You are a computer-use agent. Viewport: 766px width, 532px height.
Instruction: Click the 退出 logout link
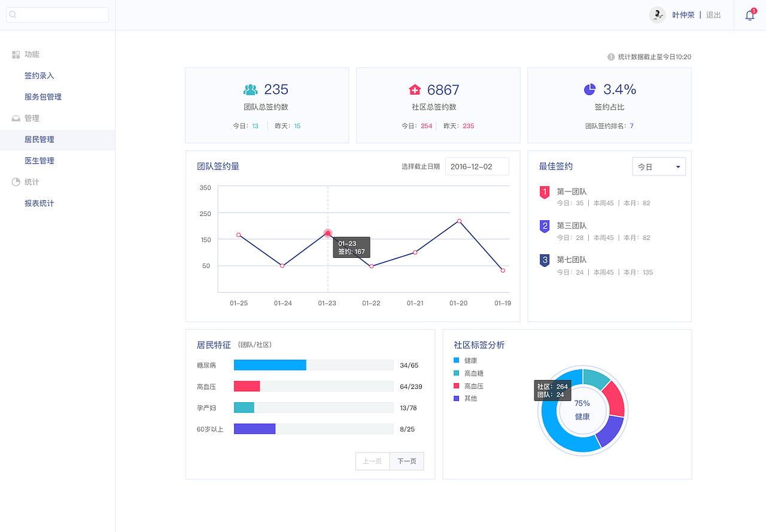713,16
